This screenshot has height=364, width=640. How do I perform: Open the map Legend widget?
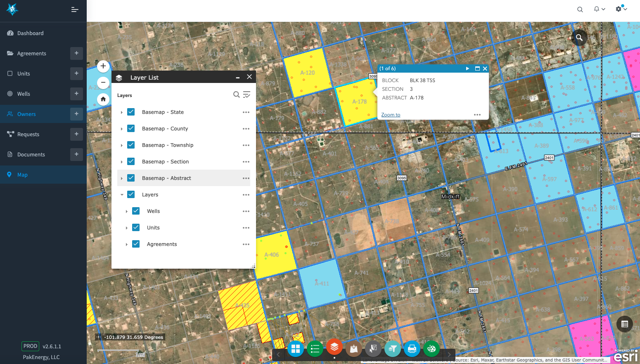tap(315, 349)
